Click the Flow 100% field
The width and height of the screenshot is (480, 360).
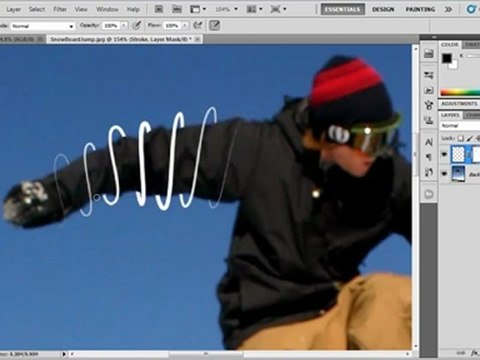[x=172, y=26]
